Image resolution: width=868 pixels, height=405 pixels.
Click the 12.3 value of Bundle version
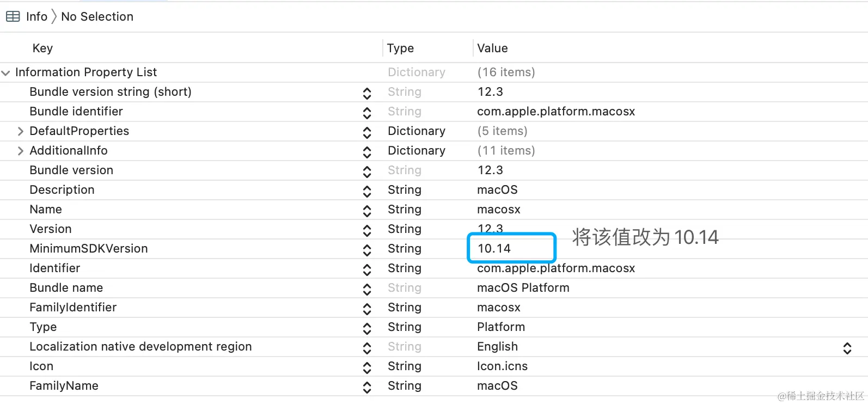[x=490, y=170]
